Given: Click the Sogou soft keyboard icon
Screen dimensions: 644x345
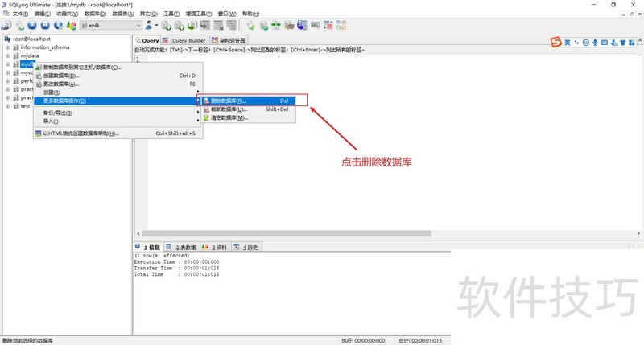Looking at the screenshot, I should point(605,43).
